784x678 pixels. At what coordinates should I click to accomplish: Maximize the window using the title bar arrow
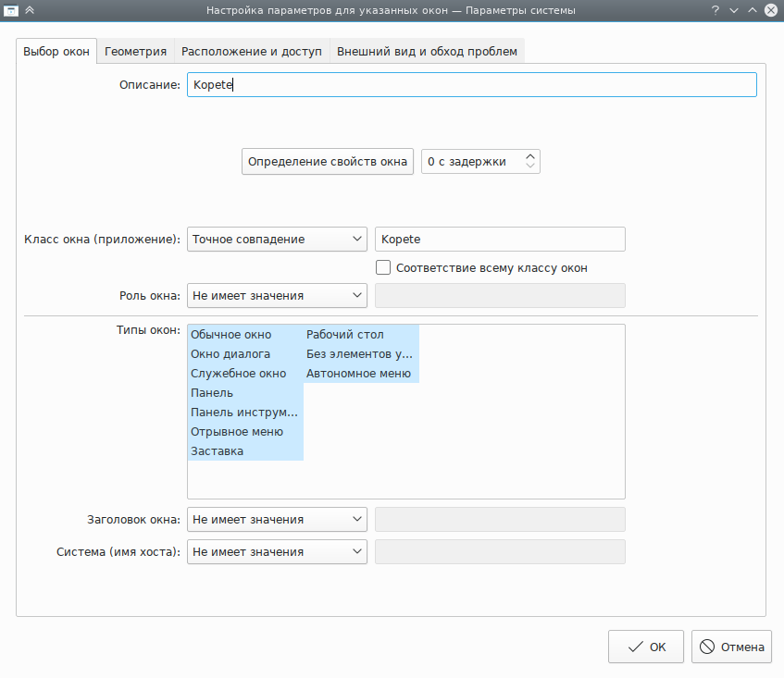click(x=753, y=10)
